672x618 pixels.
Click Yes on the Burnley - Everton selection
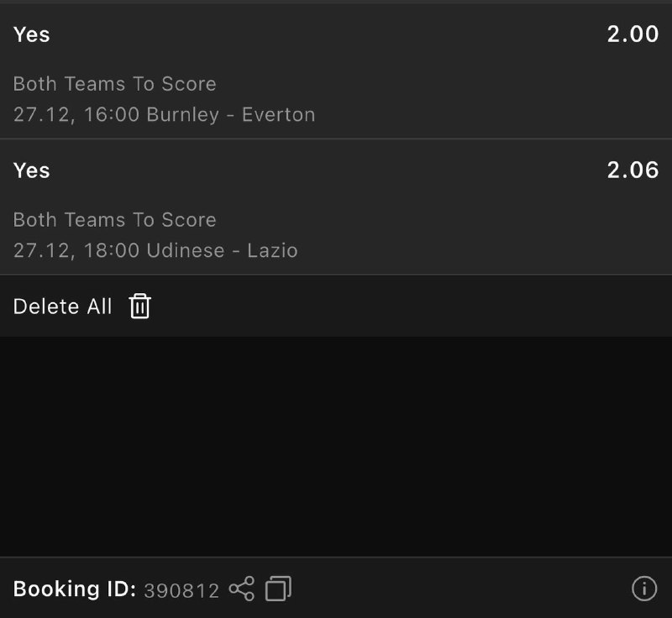coord(31,34)
